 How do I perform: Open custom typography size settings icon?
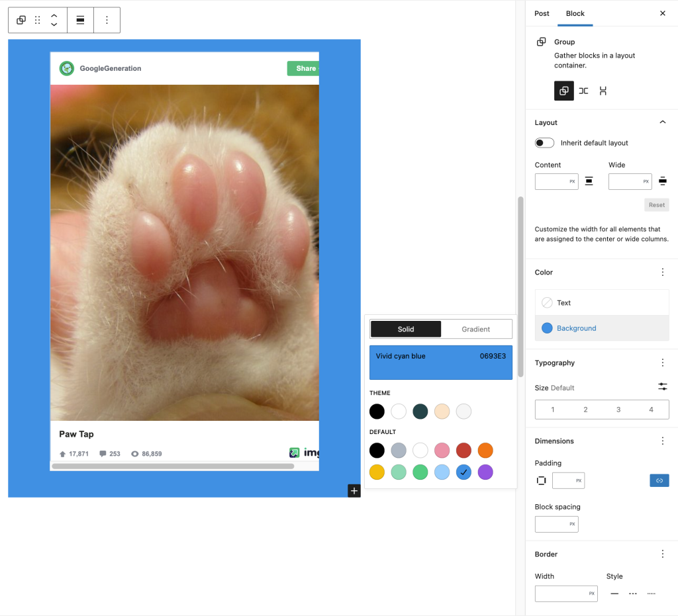(x=663, y=386)
